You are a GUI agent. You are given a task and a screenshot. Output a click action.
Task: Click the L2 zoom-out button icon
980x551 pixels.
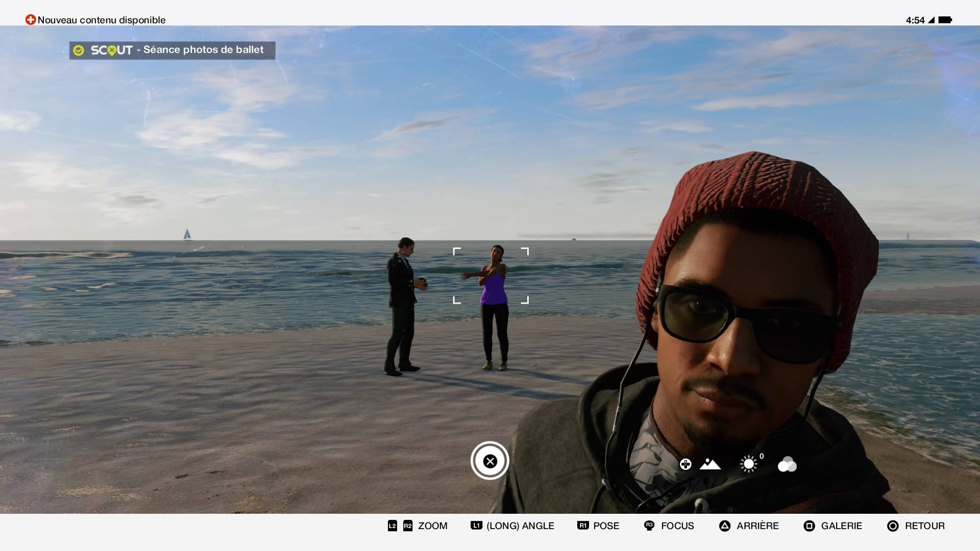(x=392, y=526)
